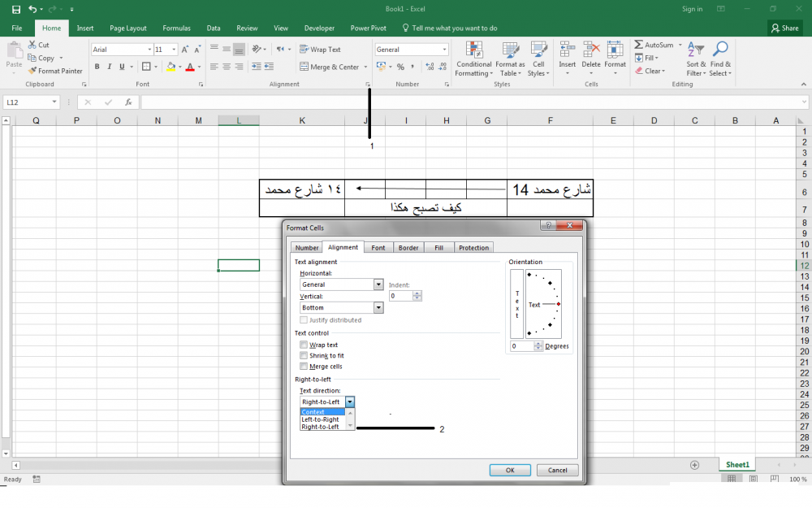The height and width of the screenshot is (508, 812).
Task: Click the Percent Style icon
Action: tap(400, 67)
